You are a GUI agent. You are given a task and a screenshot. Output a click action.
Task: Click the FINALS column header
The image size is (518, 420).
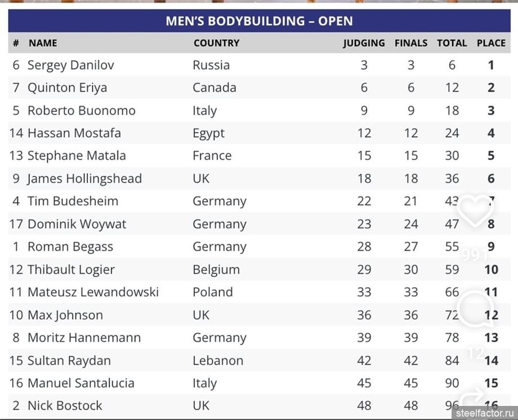pyautogui.click(x=411, y=43)
